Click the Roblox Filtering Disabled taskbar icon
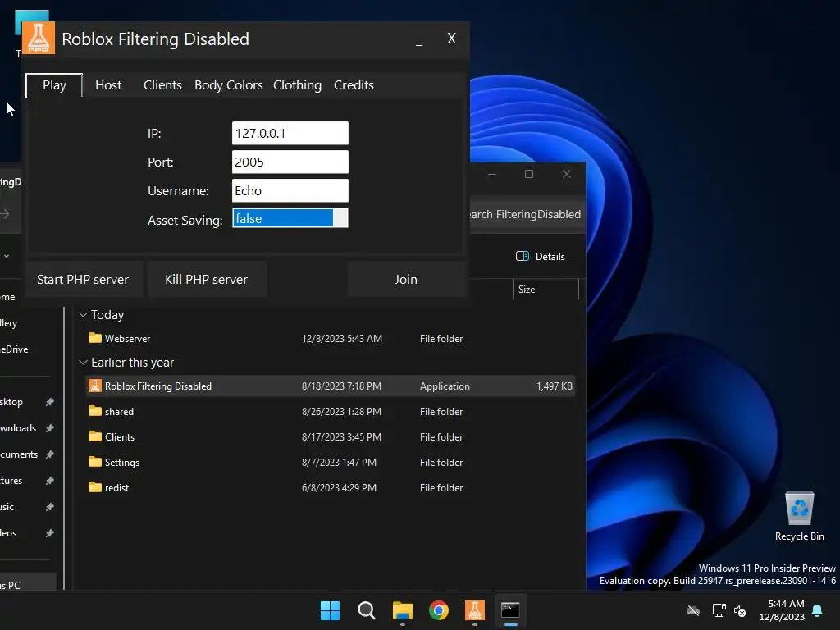The width and height of the screenshot is (840, 630). pos(475,610)
